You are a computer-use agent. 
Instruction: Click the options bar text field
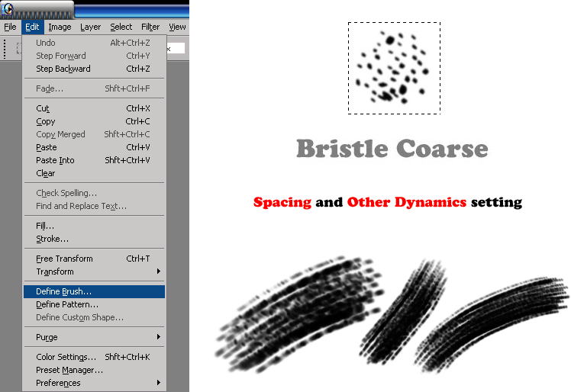pos(177,48)
